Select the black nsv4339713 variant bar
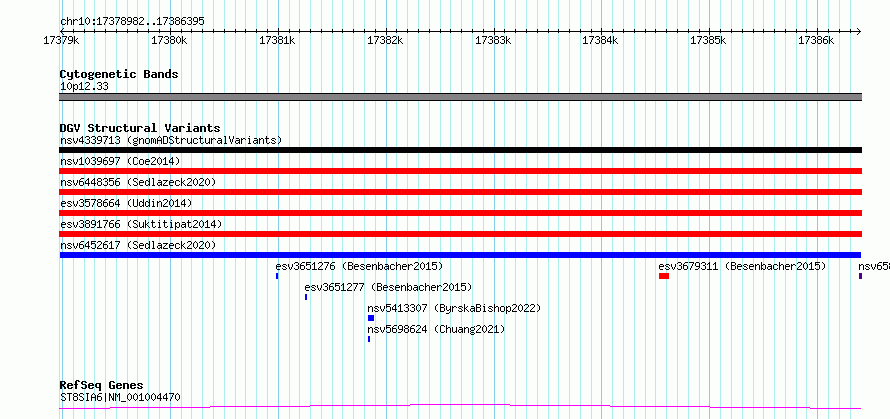890x419 pixels. 460,150
